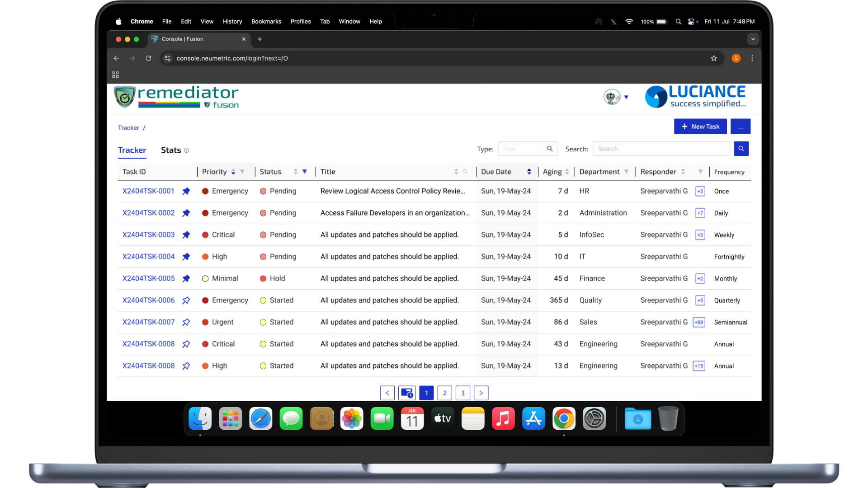Click the Search text input field
This screenshot has height=488, width=868.
pyautogui.click(x=660, y=149)
